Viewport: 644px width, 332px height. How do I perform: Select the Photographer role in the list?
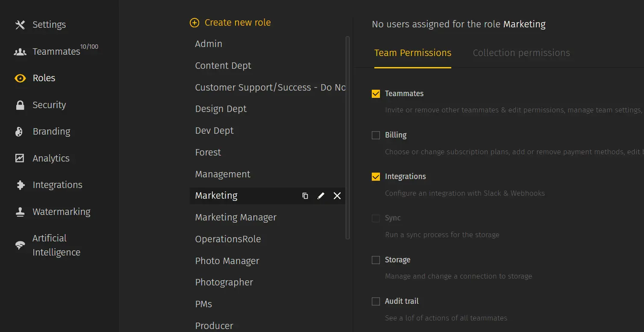[x=224, y=282]
